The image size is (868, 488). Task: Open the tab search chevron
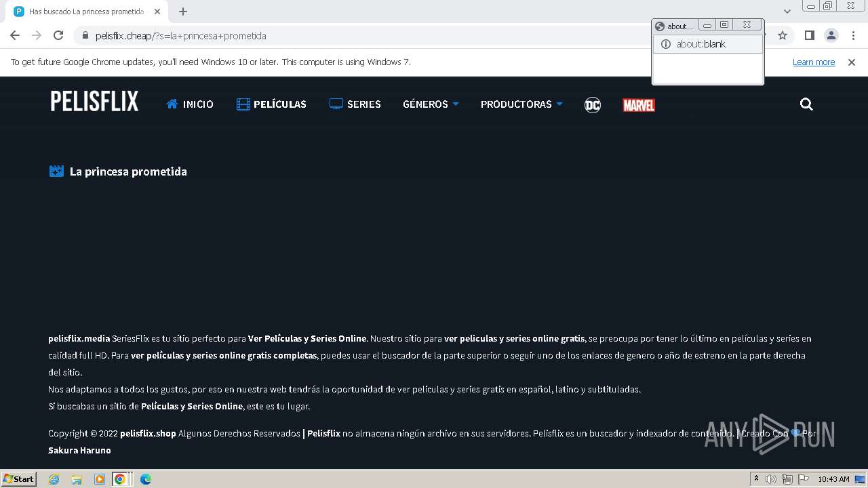coord(787,12)
